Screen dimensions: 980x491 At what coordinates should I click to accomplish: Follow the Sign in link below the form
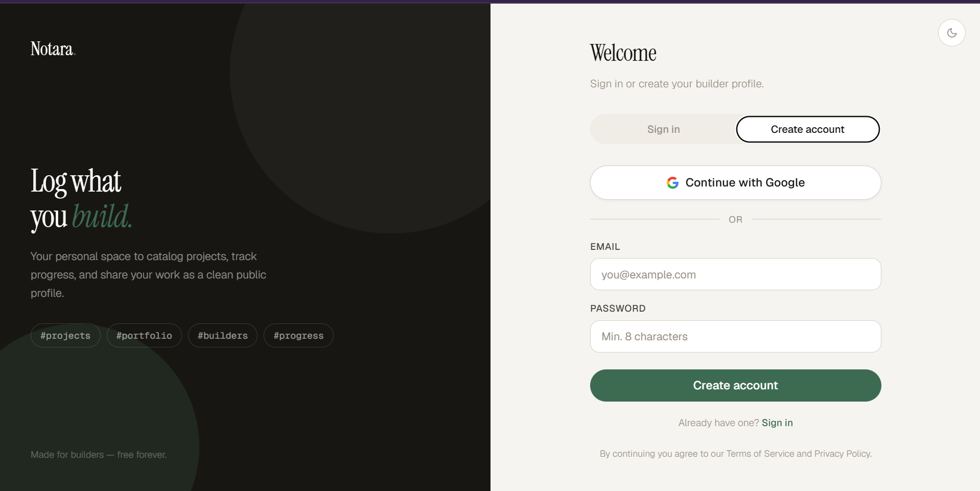(x=777, y=423)
